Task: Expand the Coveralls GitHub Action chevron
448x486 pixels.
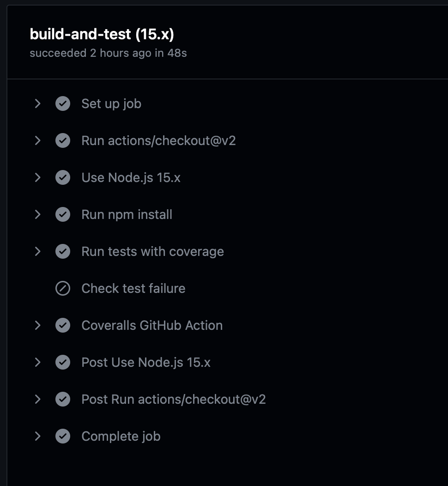Action: 38,325
